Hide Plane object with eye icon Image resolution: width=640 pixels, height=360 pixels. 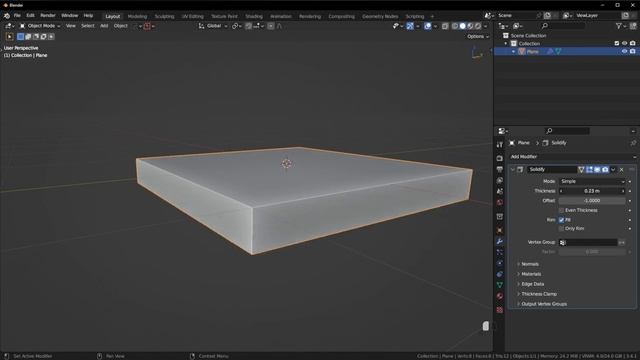click(624, 51)
